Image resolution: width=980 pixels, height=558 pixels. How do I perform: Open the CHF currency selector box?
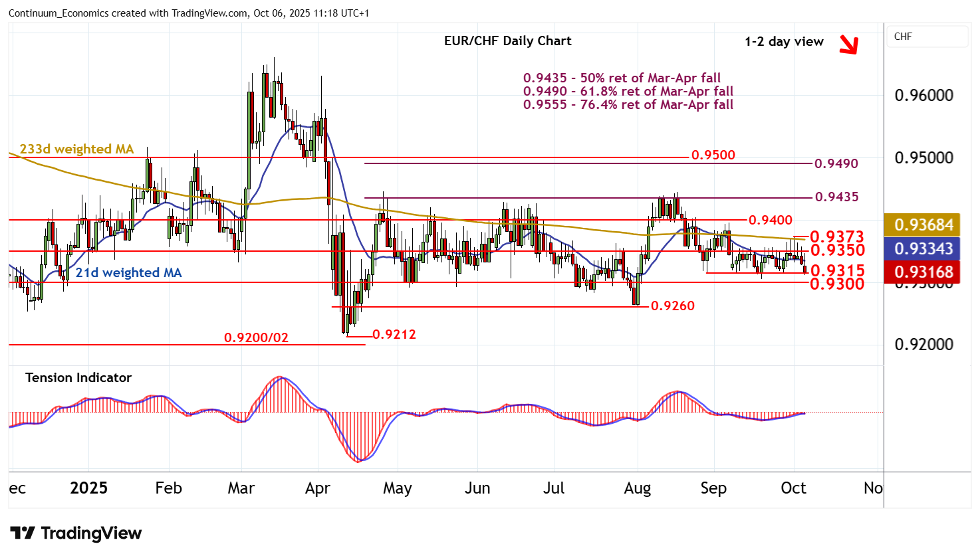[927, 37]
